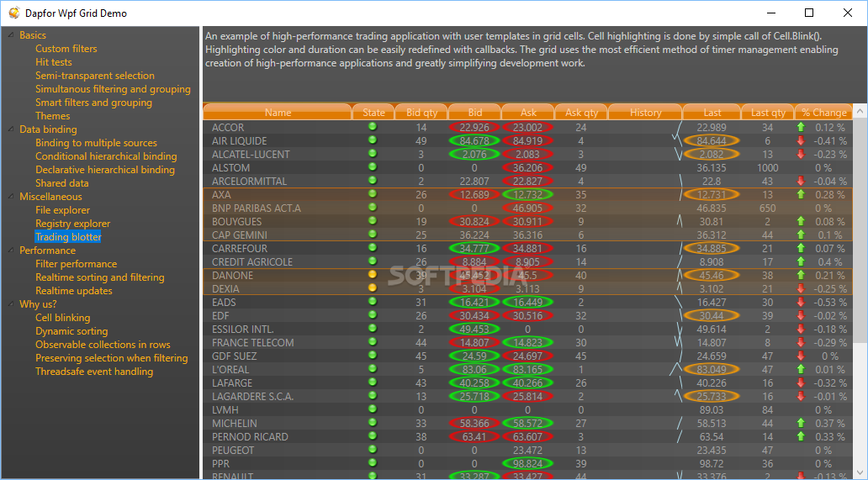868x480 pixels.
Task: Click the Last column header
Action: coord(712,113)
